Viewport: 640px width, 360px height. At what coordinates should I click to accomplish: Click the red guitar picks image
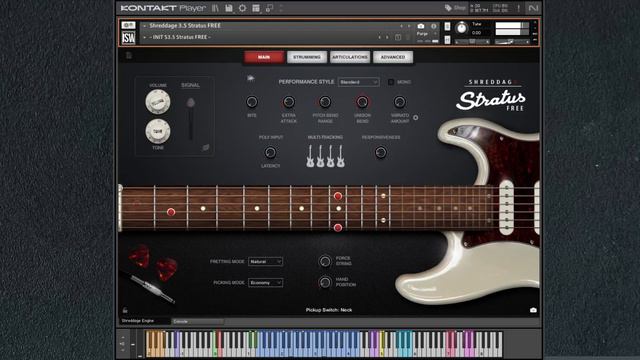[x=153, y=263]
